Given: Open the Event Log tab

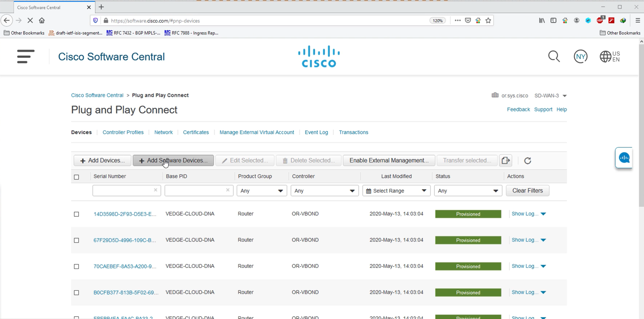Looking at the screenshot, I should point(316,132).
